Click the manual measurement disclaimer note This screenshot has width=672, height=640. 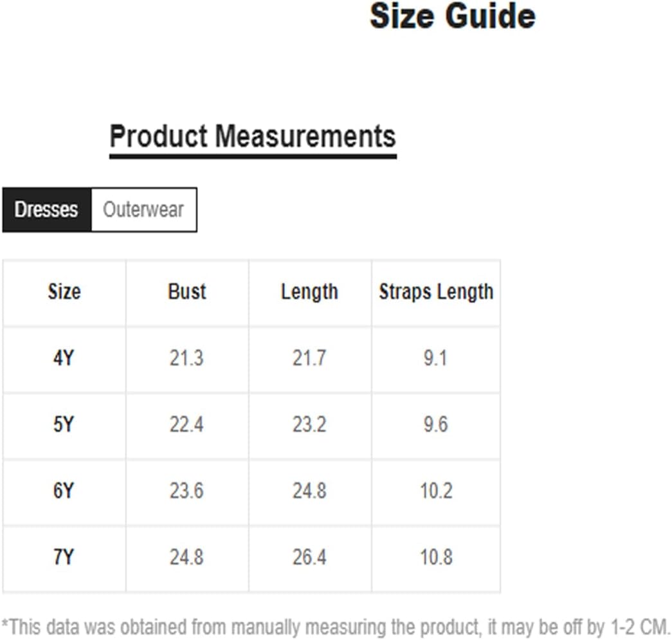(336, 626)
